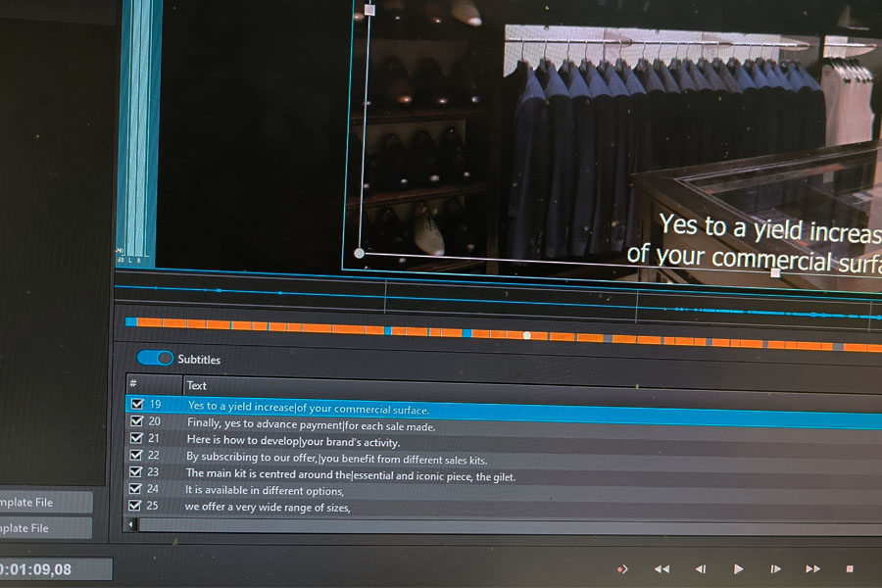Viewport: 882px width, 588px height.
Task: Click the square handle at preview frame top
Action: point(369,10)
